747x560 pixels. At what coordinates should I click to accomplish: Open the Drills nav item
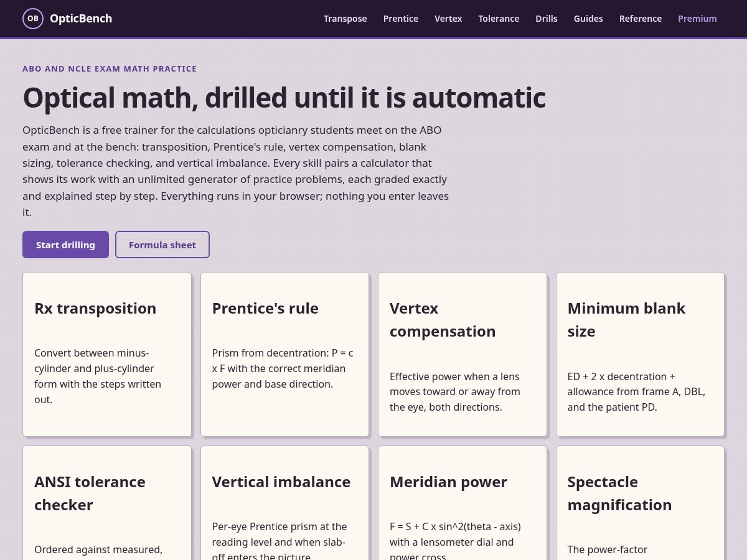coord(547,19)
